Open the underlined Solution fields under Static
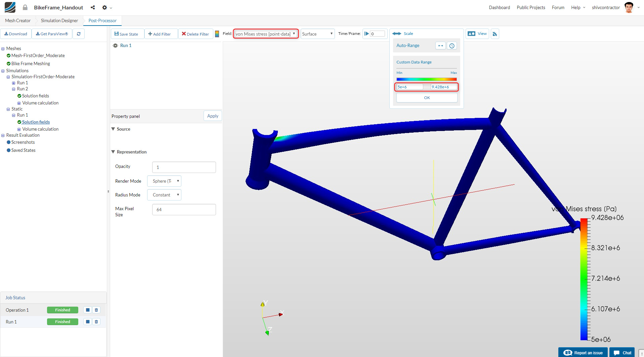 coord(36,122)
